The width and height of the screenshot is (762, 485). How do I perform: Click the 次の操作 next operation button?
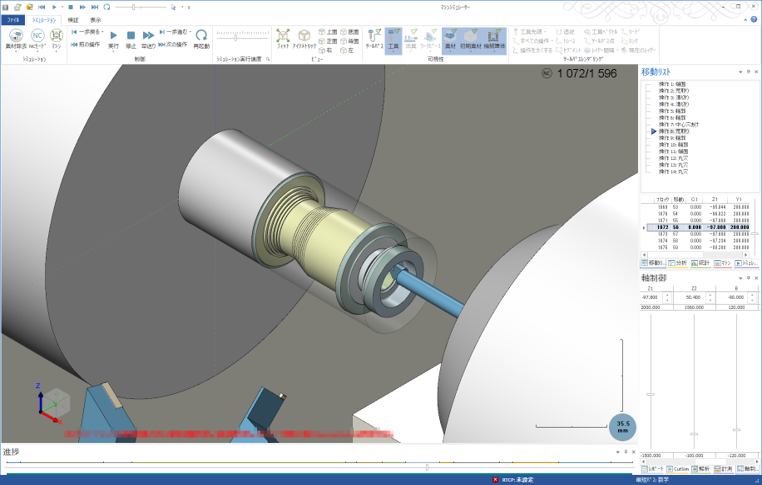(173, 45)
